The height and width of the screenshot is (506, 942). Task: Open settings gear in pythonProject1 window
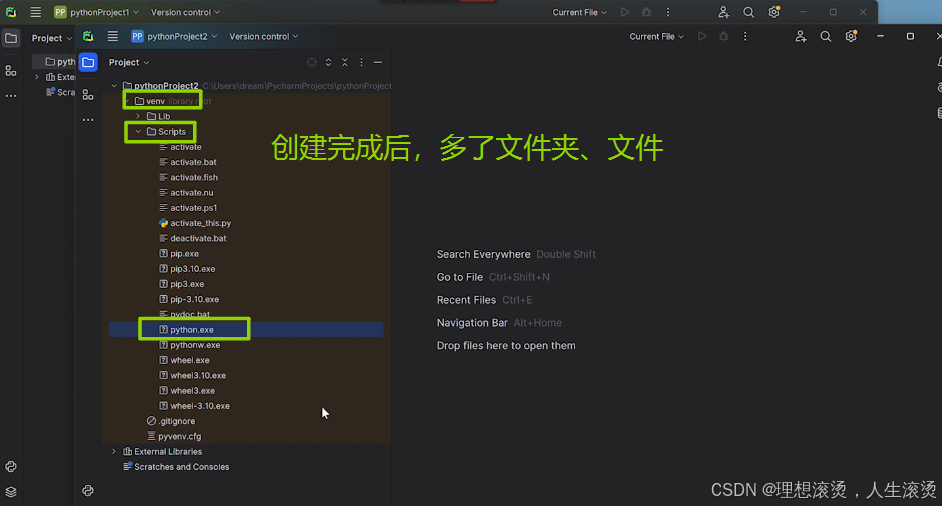(x=774, y=12)
